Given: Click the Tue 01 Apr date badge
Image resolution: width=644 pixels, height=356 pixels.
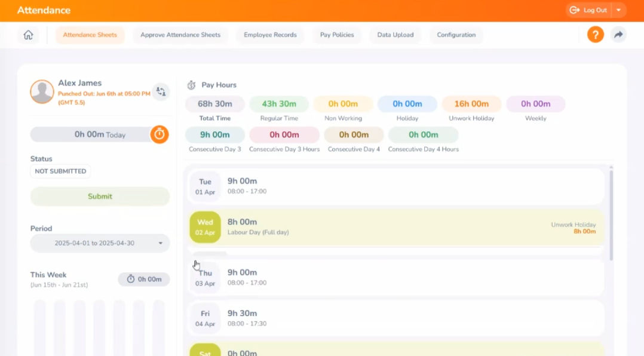Looking at the screenshot, I should coord(205,187).
